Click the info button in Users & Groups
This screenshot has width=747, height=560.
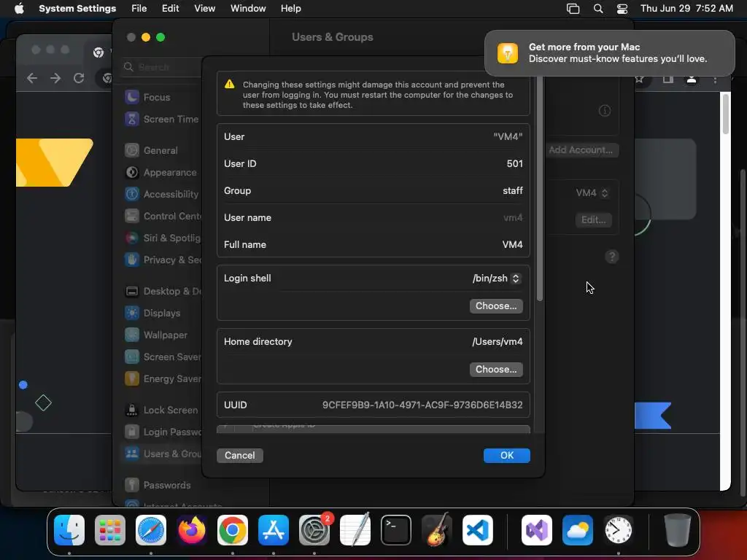pyautogui.click(x=605, y=111)
